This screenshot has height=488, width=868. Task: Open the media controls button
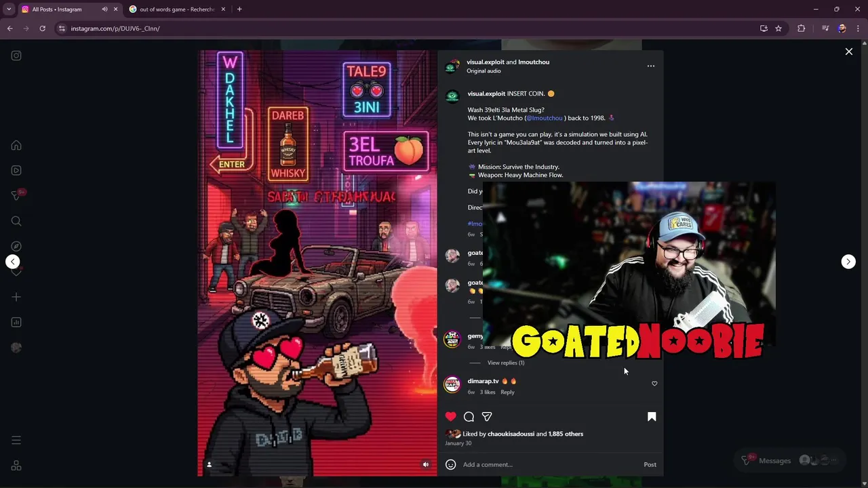pyautogui.click(x=825, y=28)
